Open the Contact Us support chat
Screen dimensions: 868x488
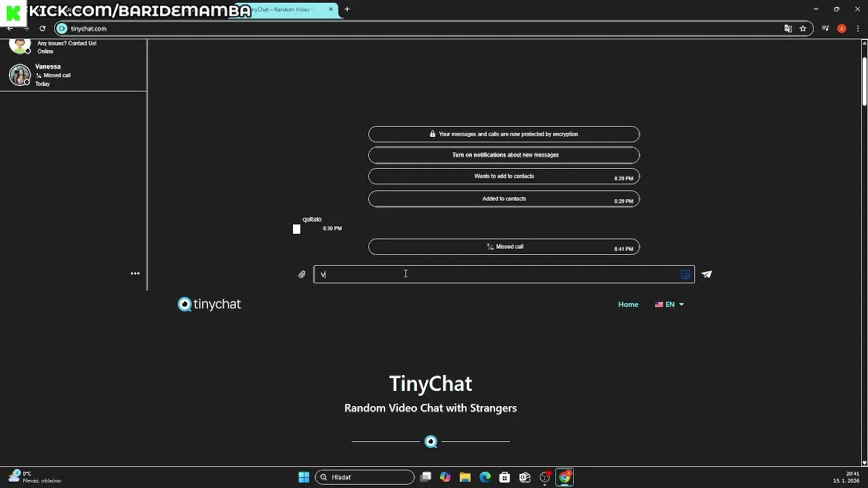73,47
